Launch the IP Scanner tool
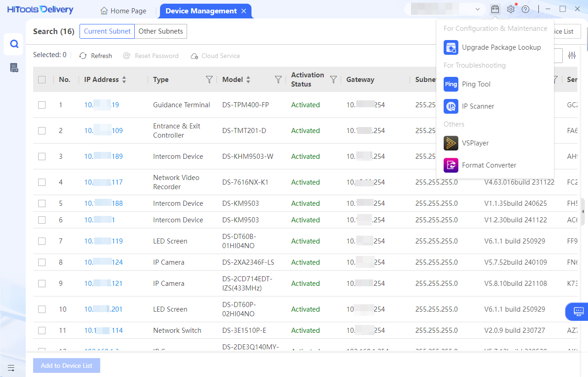 [478, 106]
